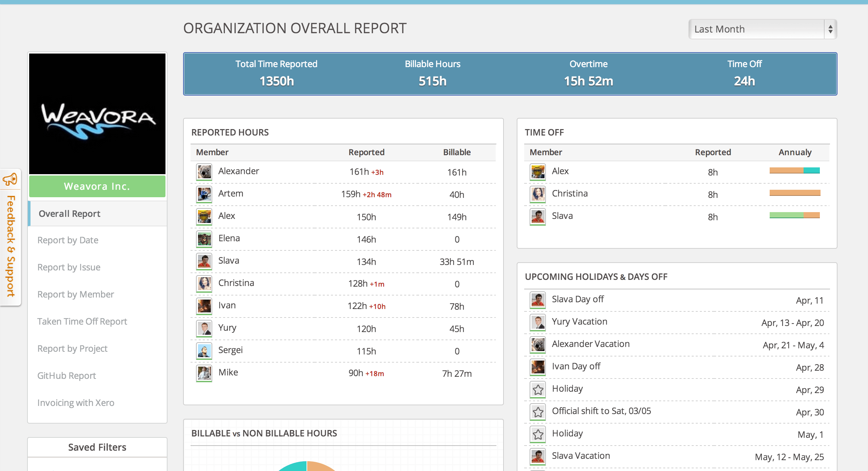Click avatar next to Slava Vacation
Viewport: 868px width, 471px height.
coord(538,457)
